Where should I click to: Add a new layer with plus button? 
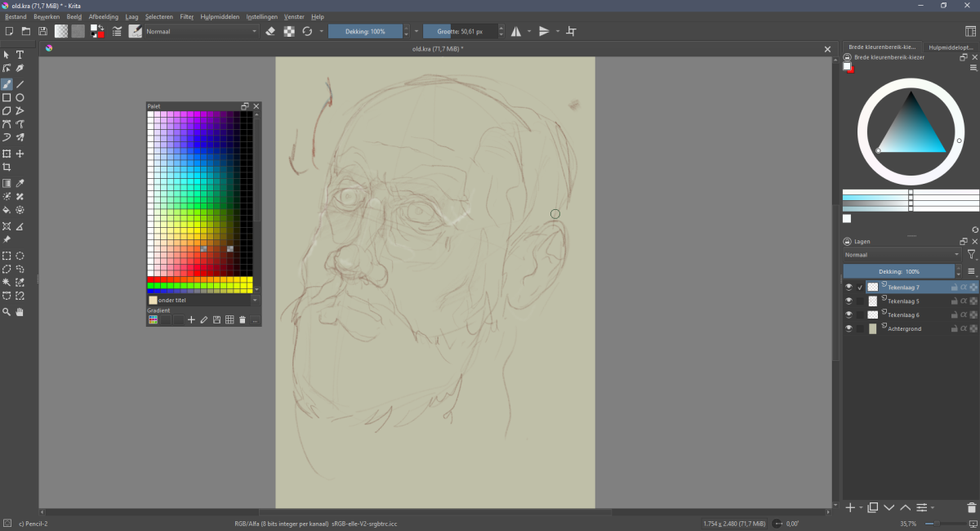click(x=850, y=508)
